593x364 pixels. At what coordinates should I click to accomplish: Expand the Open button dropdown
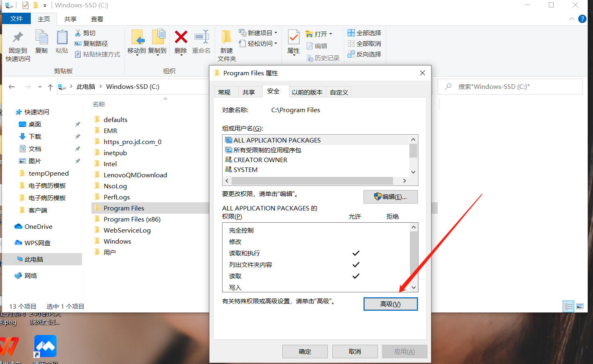pyautogui.click(x=331, y=34)
